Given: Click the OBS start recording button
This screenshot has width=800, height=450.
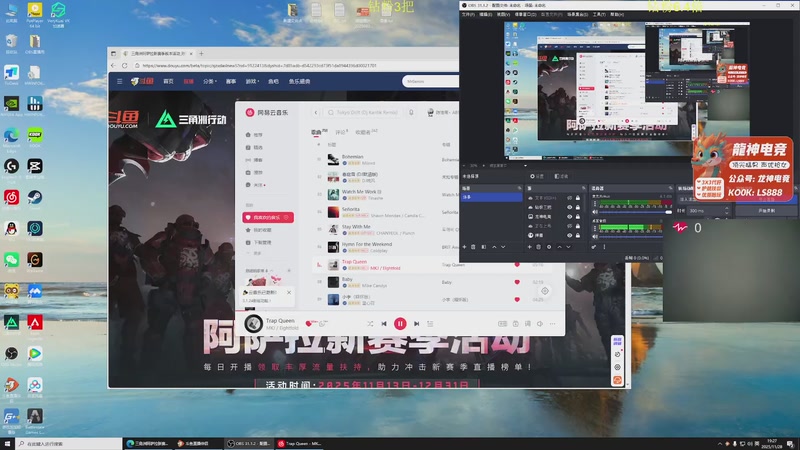Looking at the screenshot, I should click(x=766, y=210).
